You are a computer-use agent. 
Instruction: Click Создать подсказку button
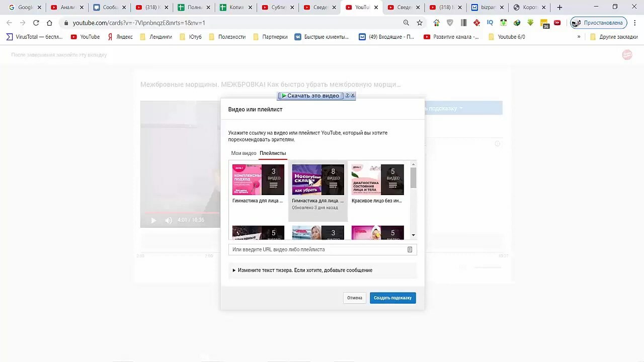point(392,298)
